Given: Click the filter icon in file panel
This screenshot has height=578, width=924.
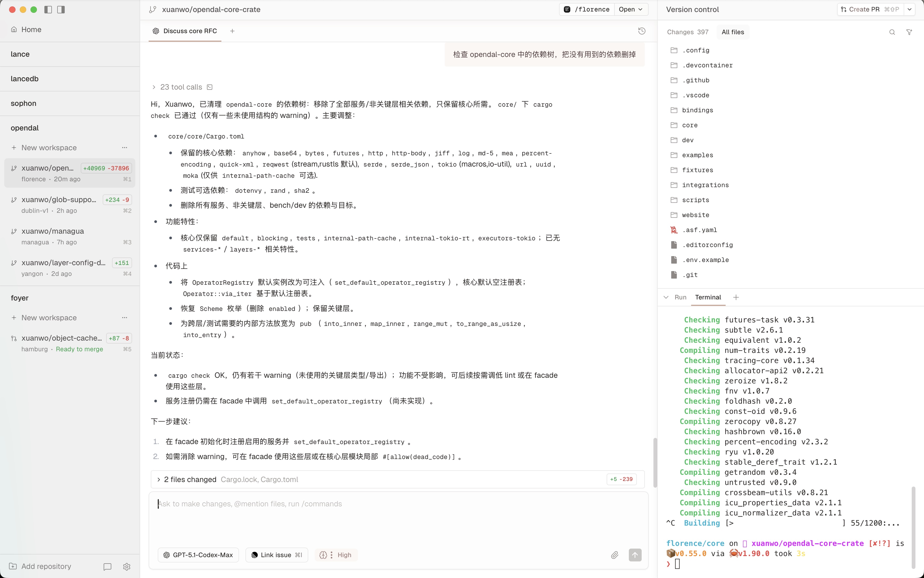Looking at the screenshot, I should [909, 32].
